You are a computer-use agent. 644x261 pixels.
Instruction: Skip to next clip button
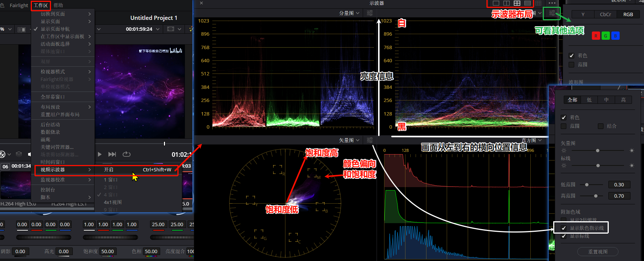point(112,154)
